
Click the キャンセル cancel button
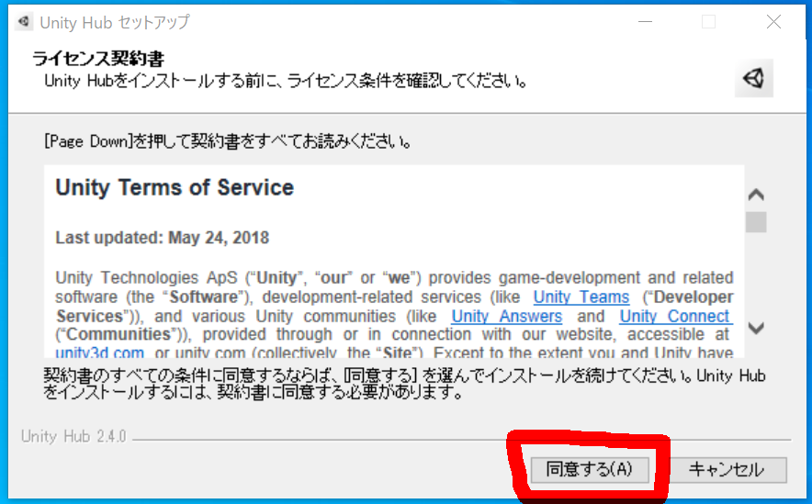click(727, 469)
